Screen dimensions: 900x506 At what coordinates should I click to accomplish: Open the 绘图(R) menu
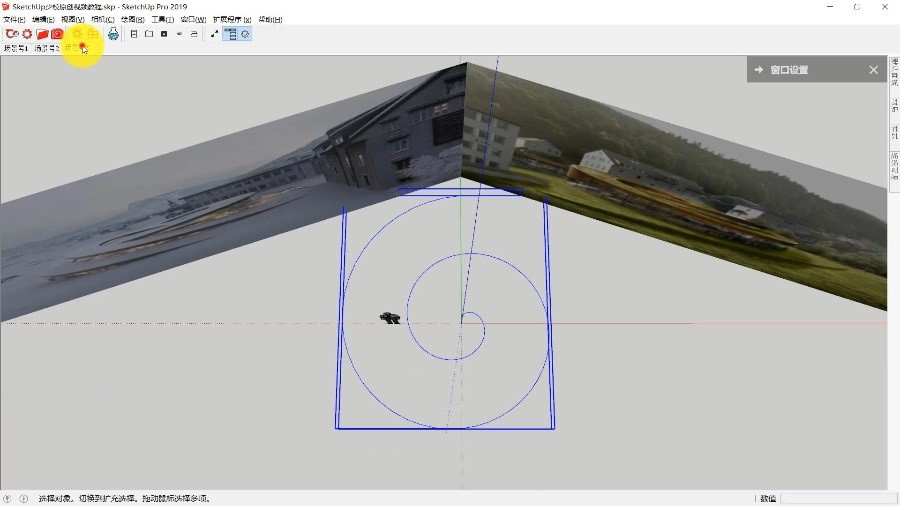133,20
